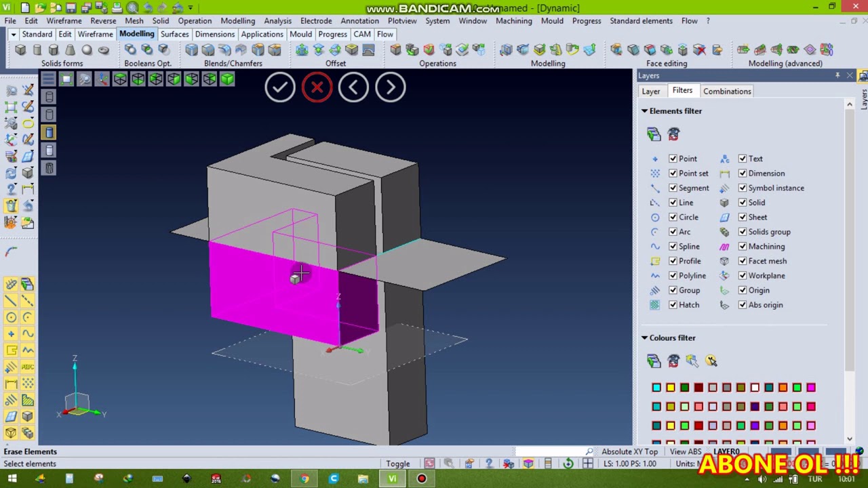Viewport: 868px width, 488px height.
Task: Click the colour picker icon in Colours filter
Action: coord(692,361)
